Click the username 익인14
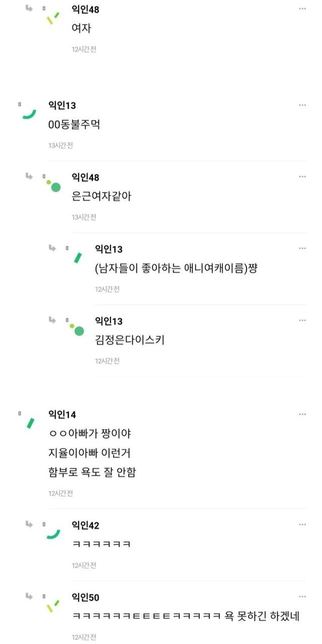This screenshot has width=322, height=644. (x=62, y=415)
